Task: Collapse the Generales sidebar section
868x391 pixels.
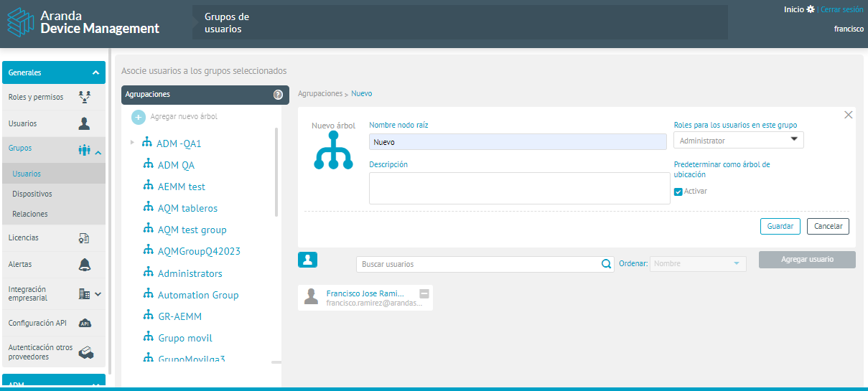Action: pyautogui.click(x=95, y=72)
